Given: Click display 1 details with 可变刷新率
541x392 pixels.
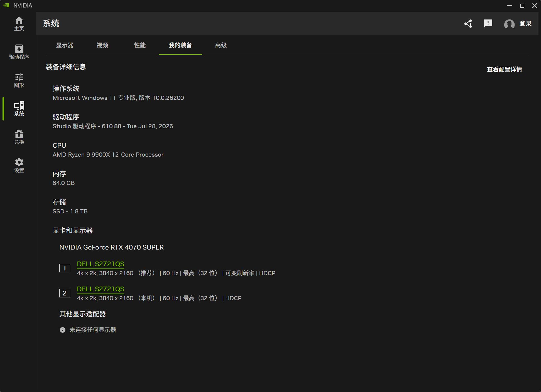Looking at the screenshot, I should 176,273.
